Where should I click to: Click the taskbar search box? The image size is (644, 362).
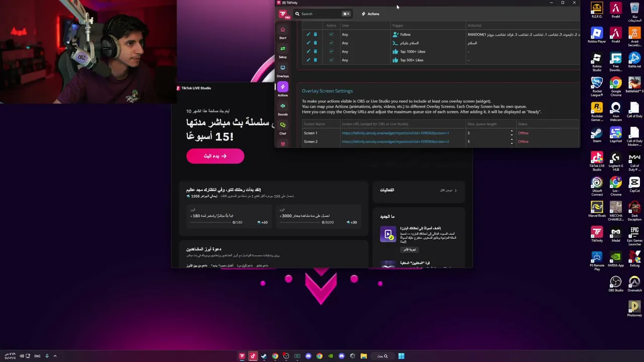[x=382, y=356]
